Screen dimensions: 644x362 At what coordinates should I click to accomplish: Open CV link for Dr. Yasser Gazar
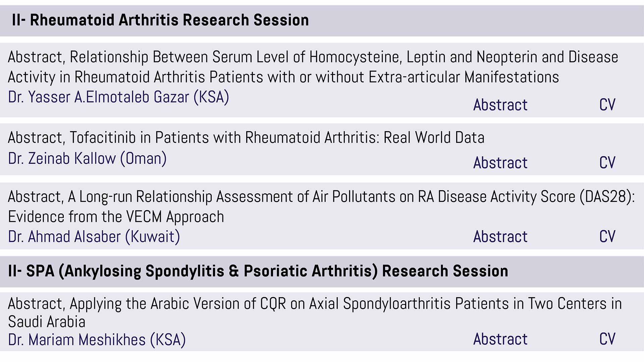tap(607, 105)
